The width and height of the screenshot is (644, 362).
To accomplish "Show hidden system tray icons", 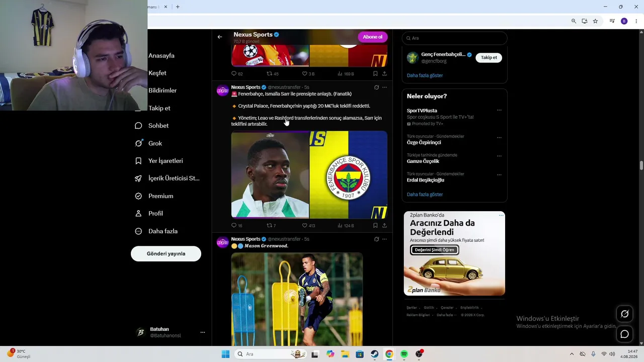I will tap(572, 354).
